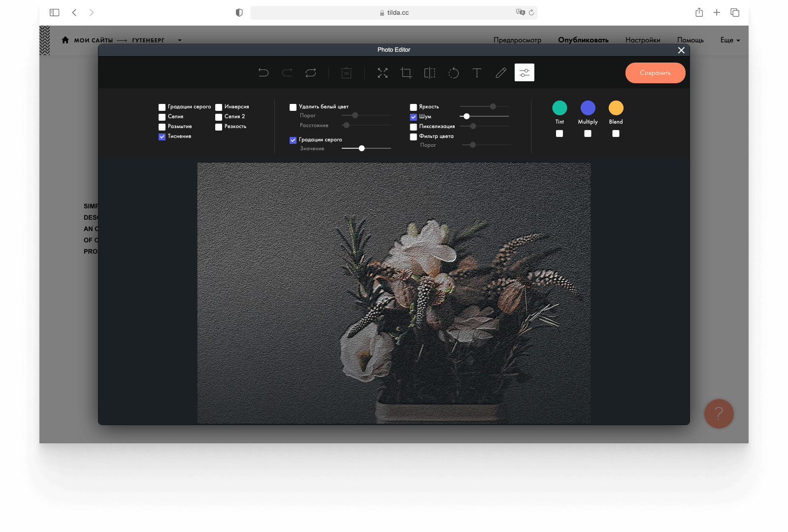The height and width of the screenshot is (532, 788).
Task: Enable the Сепия filter checkbox
Action: pos(162,117)
